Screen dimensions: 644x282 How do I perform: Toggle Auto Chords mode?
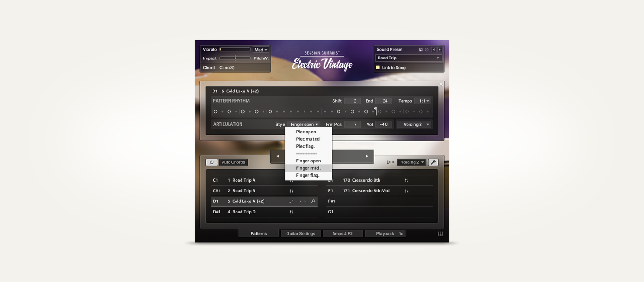tap(234, 162)
